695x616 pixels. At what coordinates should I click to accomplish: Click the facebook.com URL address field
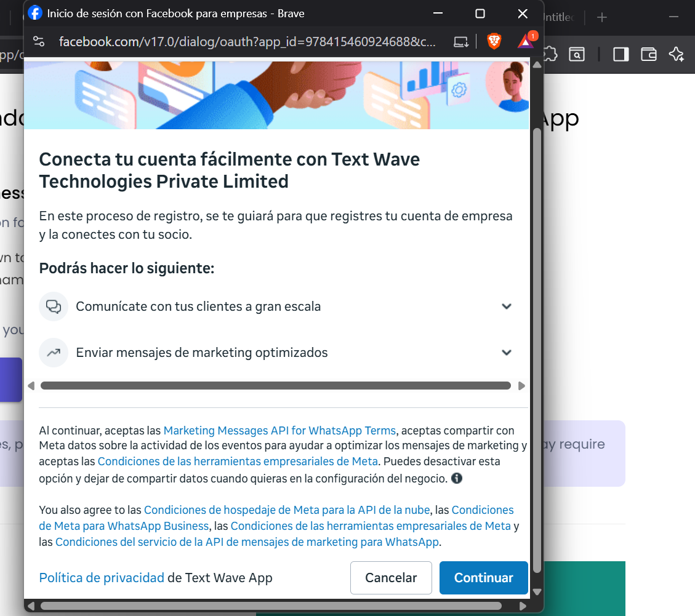tap(246, 41)
